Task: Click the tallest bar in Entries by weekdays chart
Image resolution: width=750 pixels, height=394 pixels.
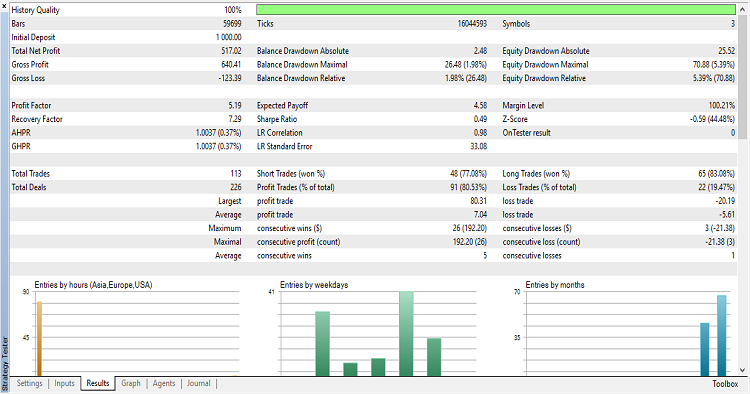Action: [406, 334]
